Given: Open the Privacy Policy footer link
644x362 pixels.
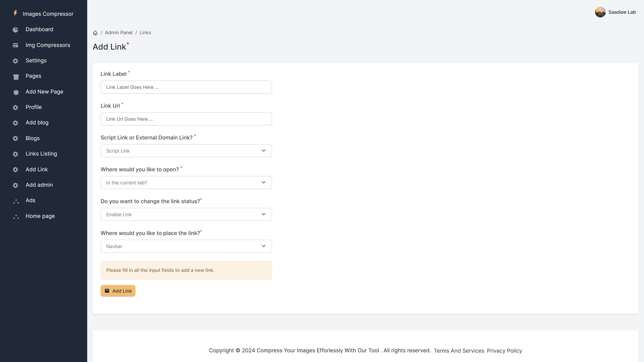Looking at the screenshot, I should coord(504,351).
